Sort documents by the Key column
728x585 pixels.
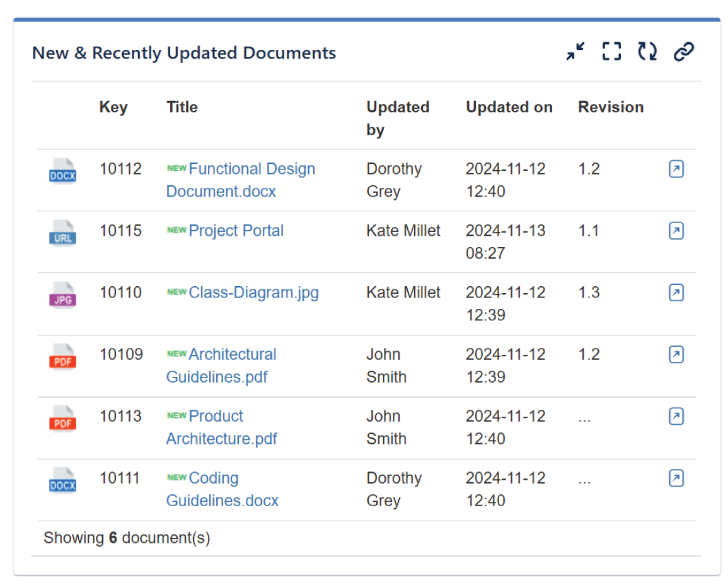click(113, 107)
